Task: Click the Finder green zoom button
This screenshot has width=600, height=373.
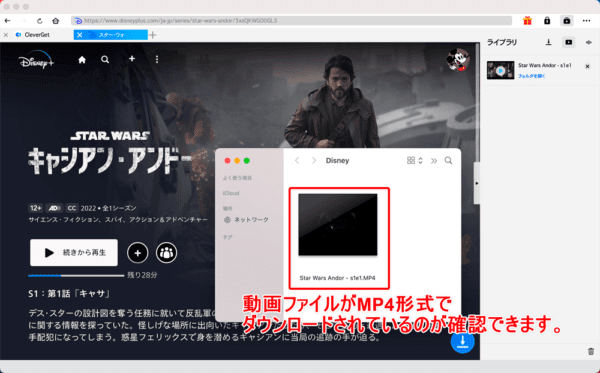Action: coord(247,161)
